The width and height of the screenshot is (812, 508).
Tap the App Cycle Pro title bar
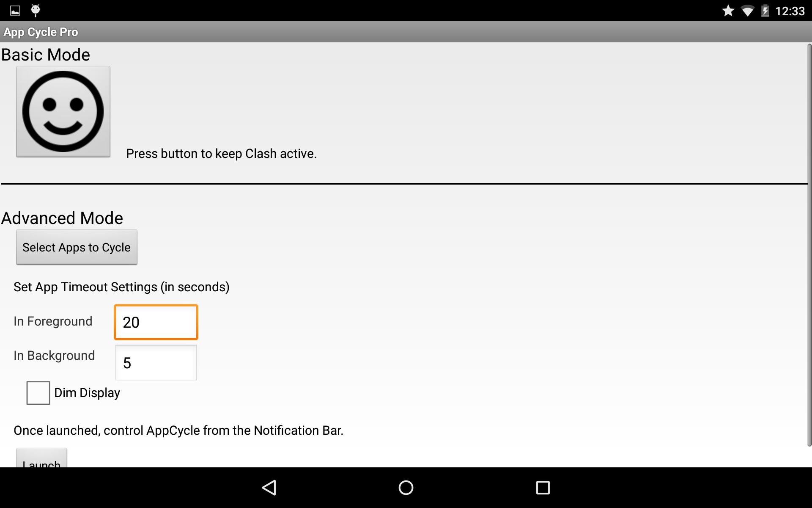406,32
